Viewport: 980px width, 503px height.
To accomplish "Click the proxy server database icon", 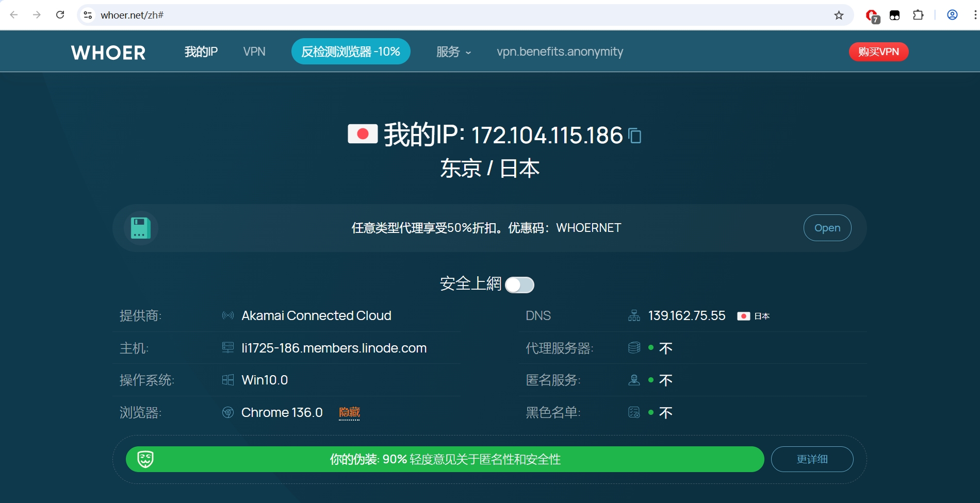I will (634, 348).
